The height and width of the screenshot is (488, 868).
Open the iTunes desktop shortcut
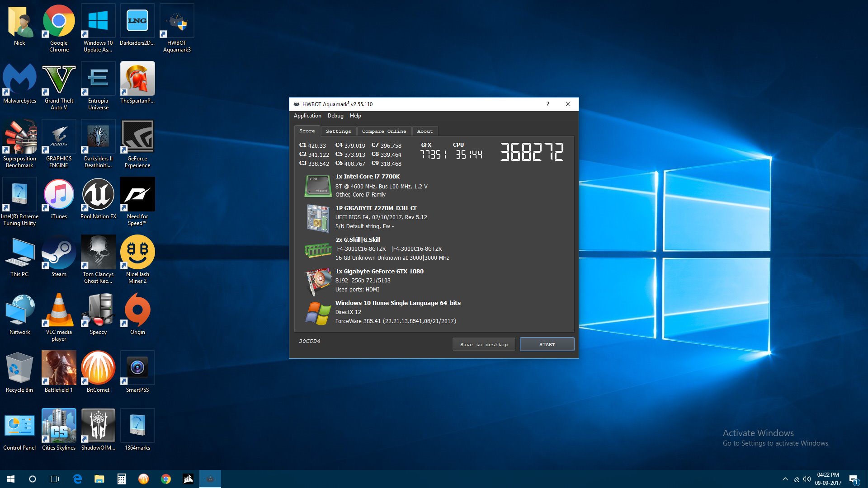point(59,198)
